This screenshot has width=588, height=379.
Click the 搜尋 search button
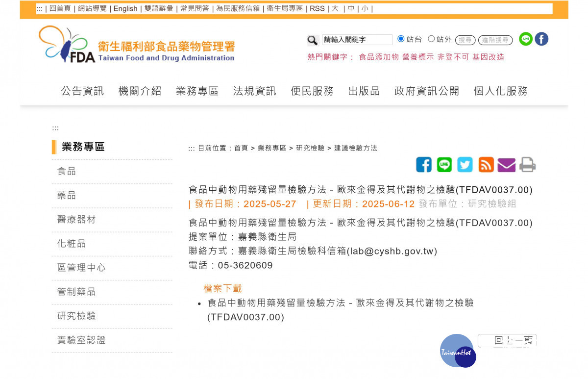[x=465, y=40]
